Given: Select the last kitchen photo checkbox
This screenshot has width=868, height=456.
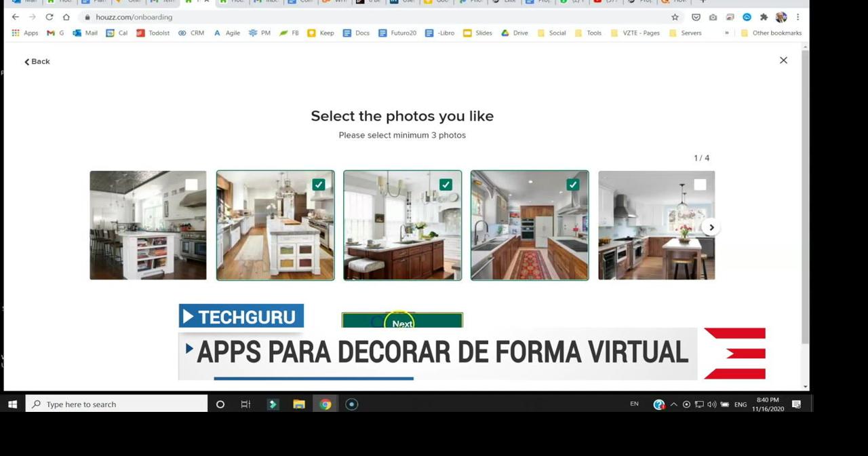Looking at the screenshot, I should (x=699, y=184).
